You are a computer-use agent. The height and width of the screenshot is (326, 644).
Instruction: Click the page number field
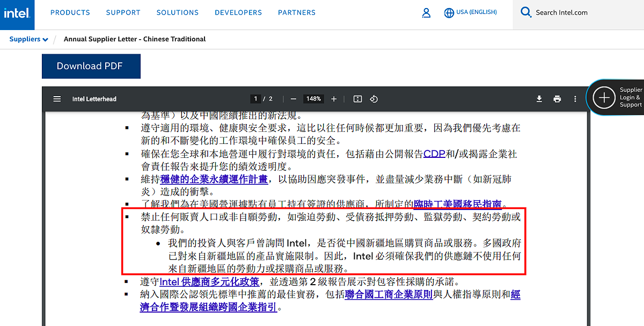[256, 99]
